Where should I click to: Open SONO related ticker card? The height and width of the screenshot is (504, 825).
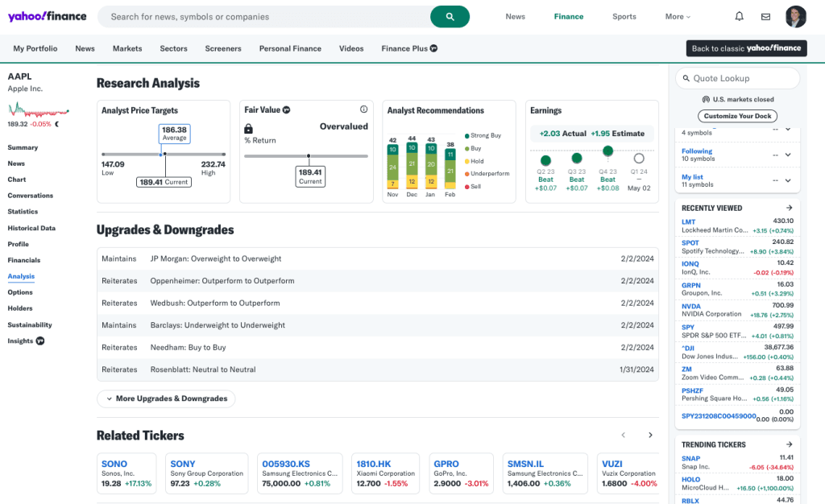[x=126, y=473]
